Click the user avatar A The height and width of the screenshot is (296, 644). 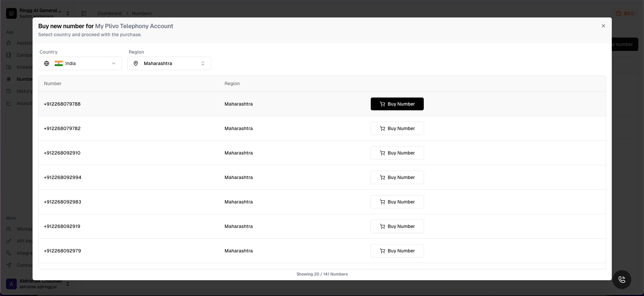coord(11,284)
